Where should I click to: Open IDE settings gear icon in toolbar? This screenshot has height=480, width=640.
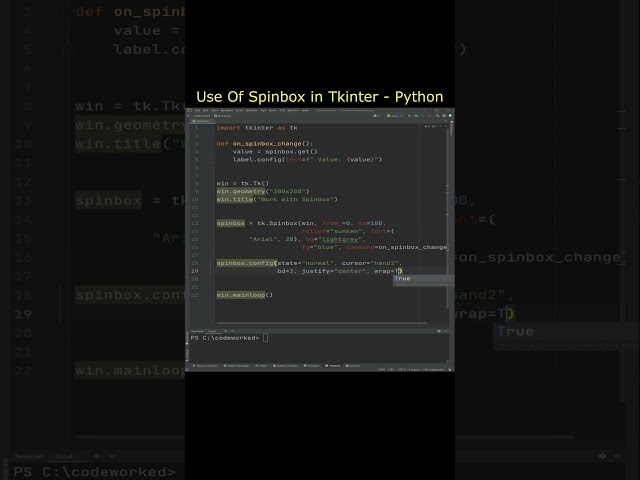tap(444, 116)
